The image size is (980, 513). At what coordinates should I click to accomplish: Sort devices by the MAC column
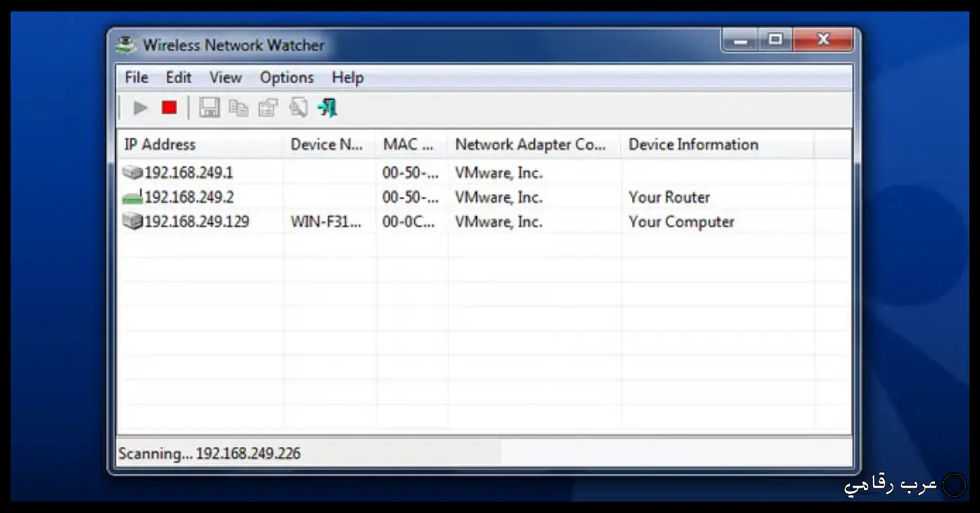tap(409, 145)
